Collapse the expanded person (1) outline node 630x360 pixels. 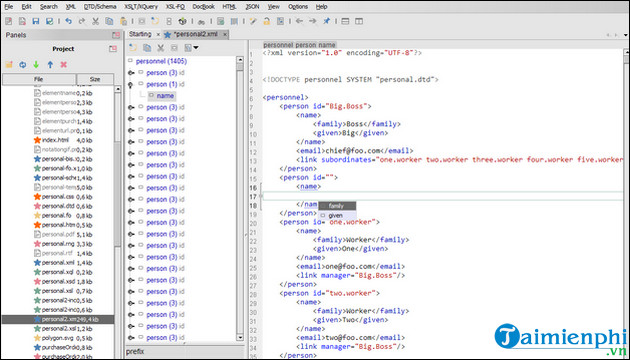(x=130, y=84)
